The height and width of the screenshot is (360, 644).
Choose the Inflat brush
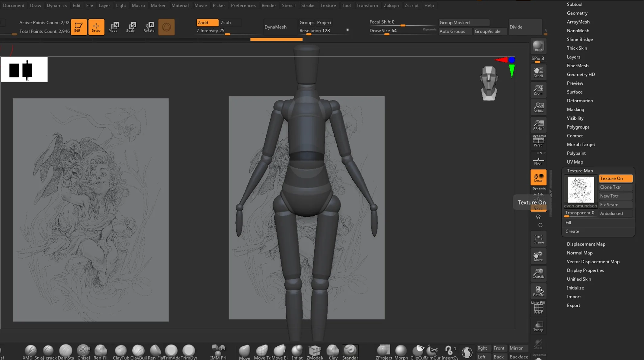[x=297, y=352]
